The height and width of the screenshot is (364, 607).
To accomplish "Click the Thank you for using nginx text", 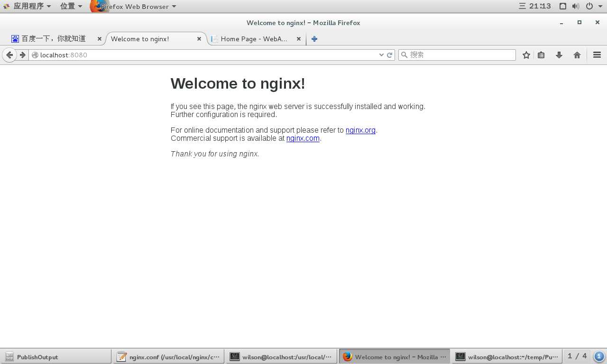I will pos(215,154).
